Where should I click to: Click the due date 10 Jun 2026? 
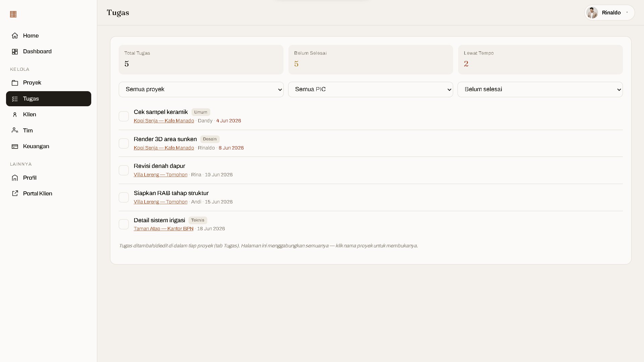[219, 175]
